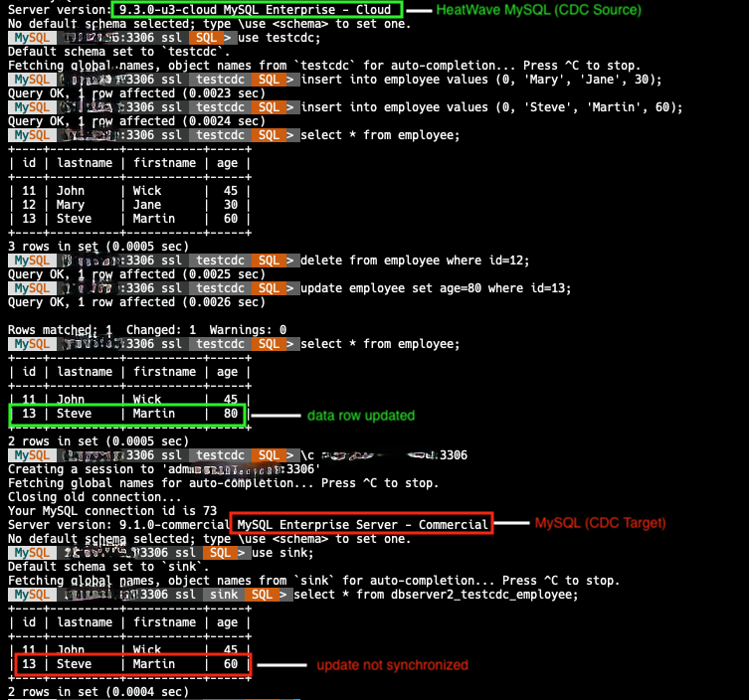Click 'select * from dbserver2_testcdc_employee;' query
This screenshot has width=749, height=700.
click(436, 595)
